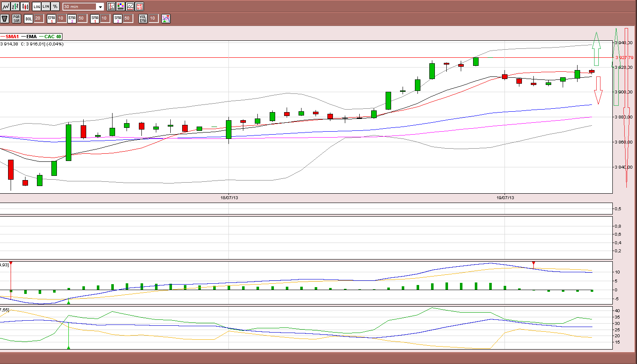The width and height of the screenshot is (637, 364).
Task: Toggle the PAR SAR indicator
Action: [17, 18]
